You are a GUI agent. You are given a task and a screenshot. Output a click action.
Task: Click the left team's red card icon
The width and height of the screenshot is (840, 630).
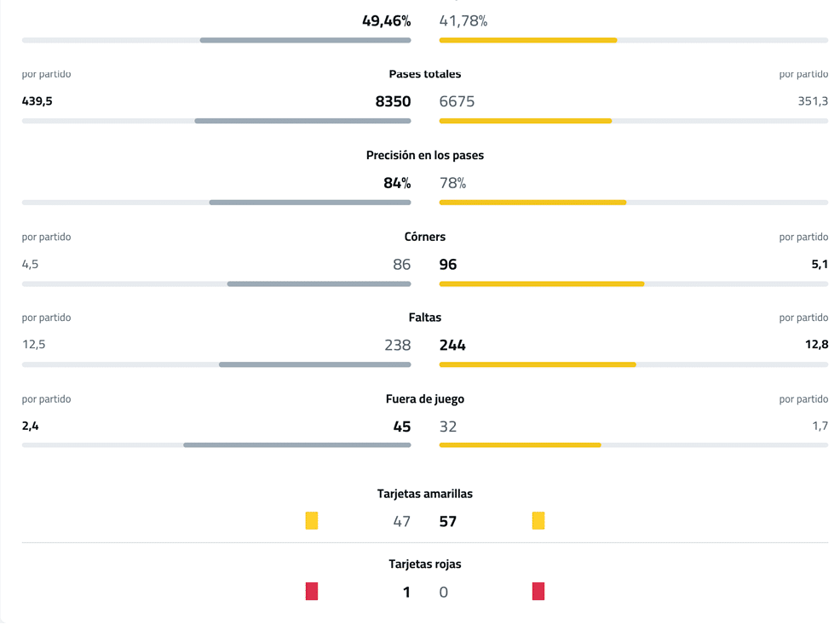pos(312,591)
